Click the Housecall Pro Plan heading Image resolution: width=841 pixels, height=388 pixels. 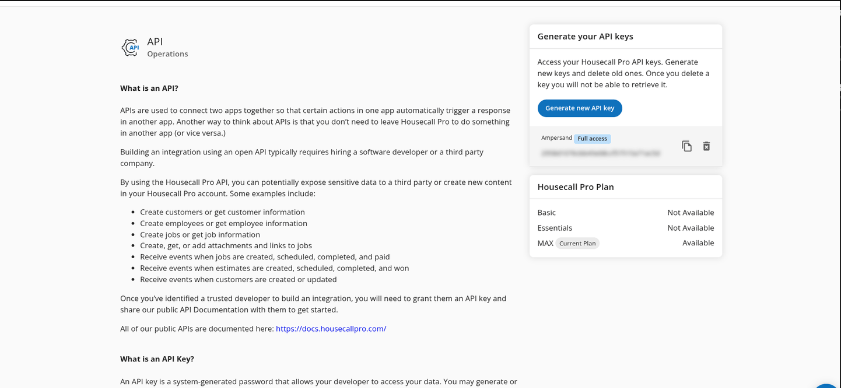click(x=576, y=187)
